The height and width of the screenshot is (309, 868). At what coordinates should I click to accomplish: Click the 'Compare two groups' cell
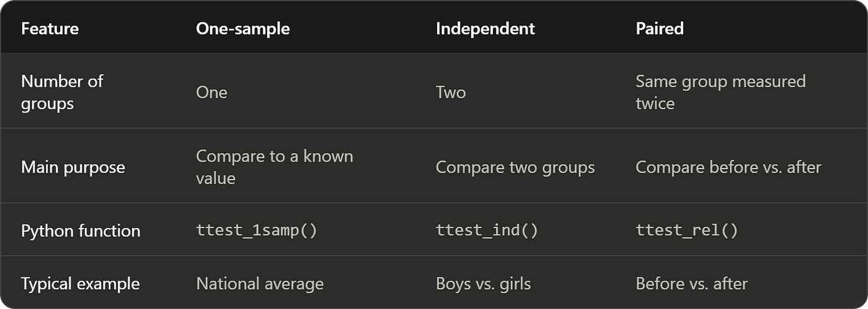[x=515, y=167]
